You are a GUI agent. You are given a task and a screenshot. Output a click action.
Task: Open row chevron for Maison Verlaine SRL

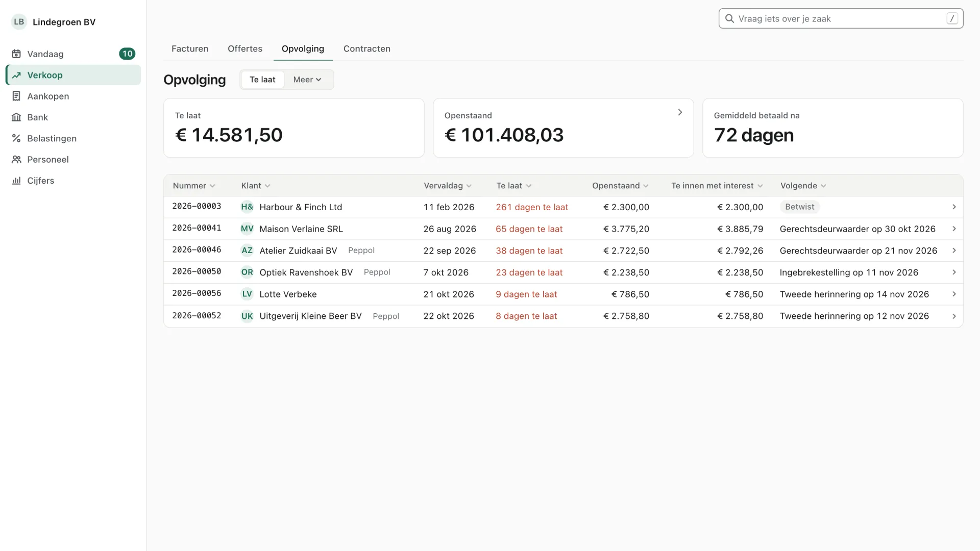point(954,229)
